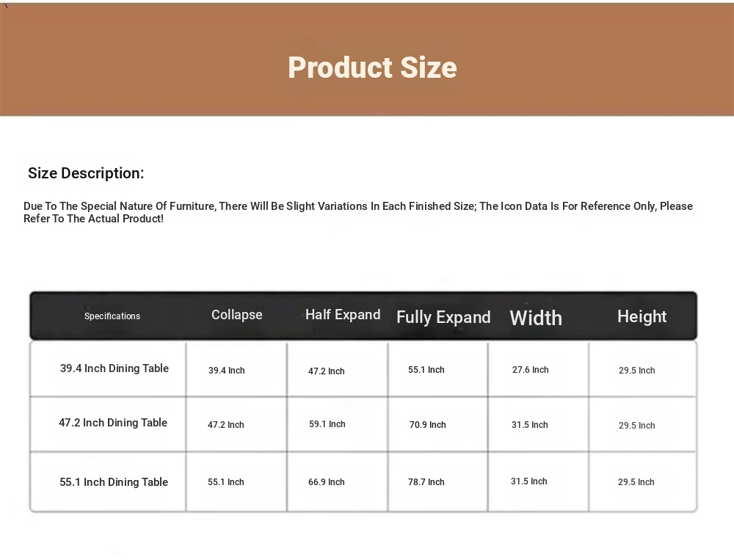Select the Size Description label
This screenshot has width=734, height=560.
coord(86,174)
